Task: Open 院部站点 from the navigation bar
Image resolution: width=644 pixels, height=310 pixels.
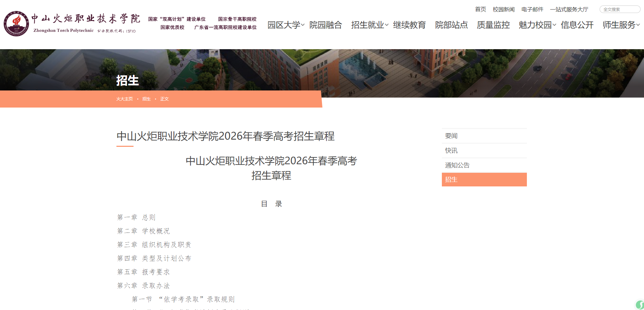Action: click(x=451, y=25)
